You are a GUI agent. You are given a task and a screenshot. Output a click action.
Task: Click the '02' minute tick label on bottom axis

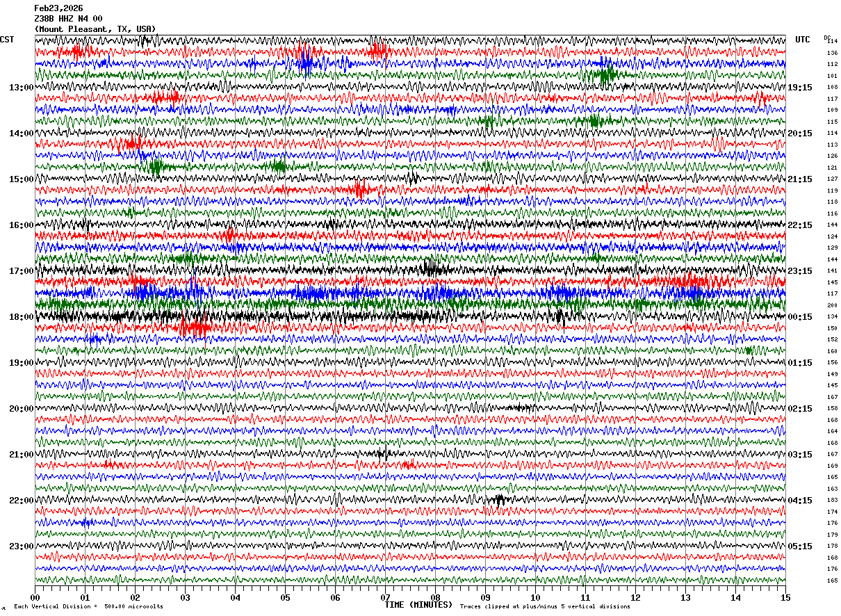tap(135, 598)
